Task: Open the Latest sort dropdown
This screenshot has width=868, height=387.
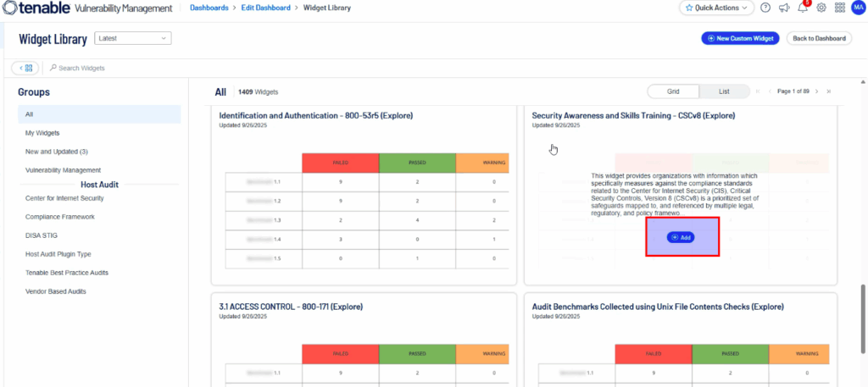Action: [132, 38]
